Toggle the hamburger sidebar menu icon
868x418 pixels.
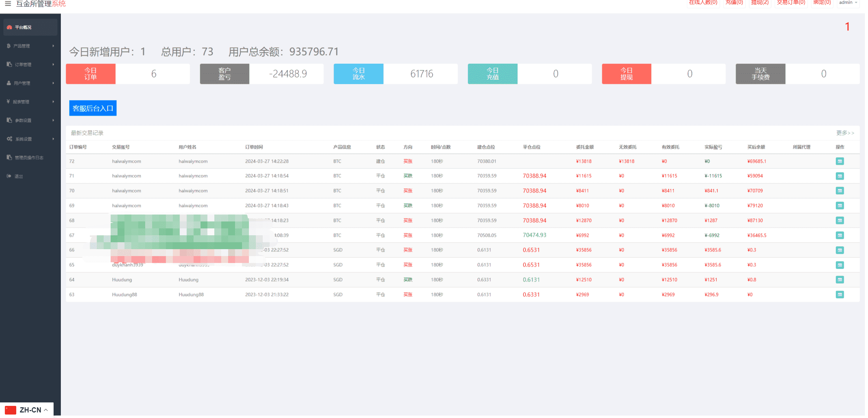tap(8, 3)
